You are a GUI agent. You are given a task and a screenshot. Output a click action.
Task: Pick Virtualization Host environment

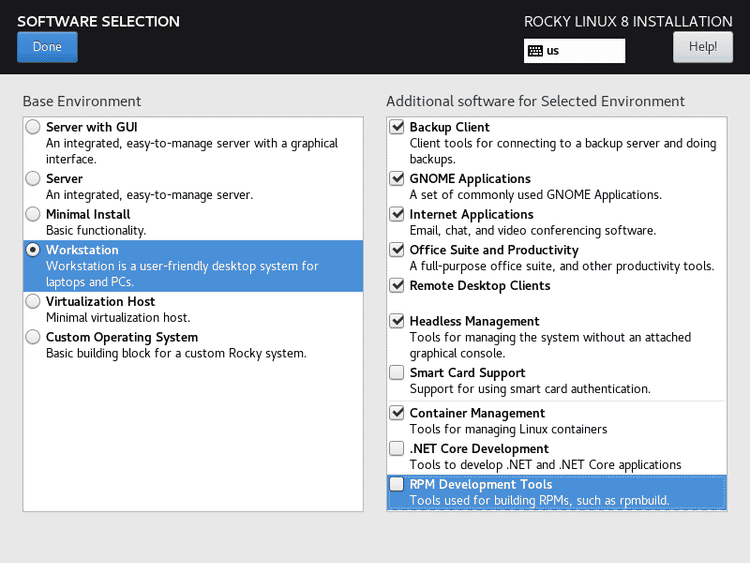tap(34, 301)
